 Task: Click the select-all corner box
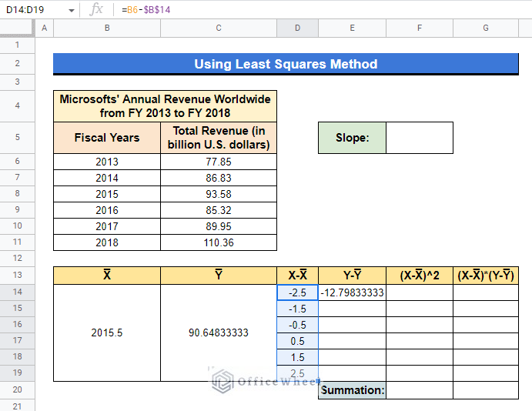coord(17,28)
